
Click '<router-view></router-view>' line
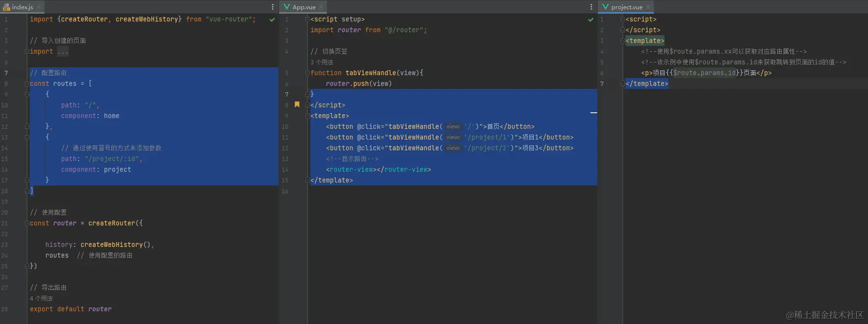(x=379, y=169)
